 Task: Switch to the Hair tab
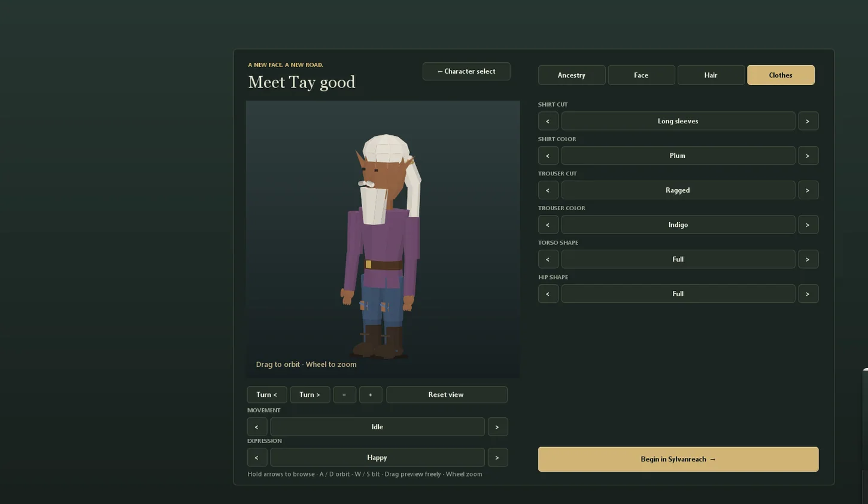(x=711, y=75)
